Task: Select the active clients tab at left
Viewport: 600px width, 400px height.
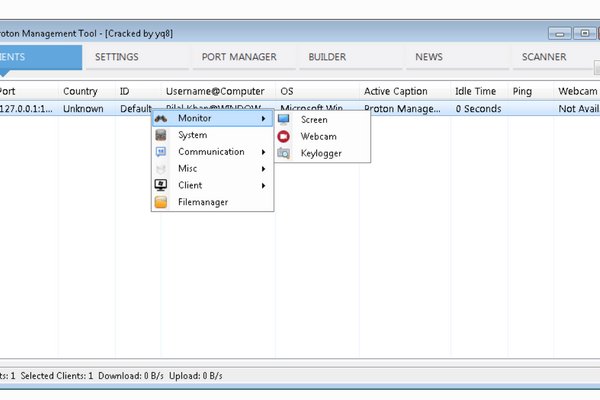Action: (41, 57)
